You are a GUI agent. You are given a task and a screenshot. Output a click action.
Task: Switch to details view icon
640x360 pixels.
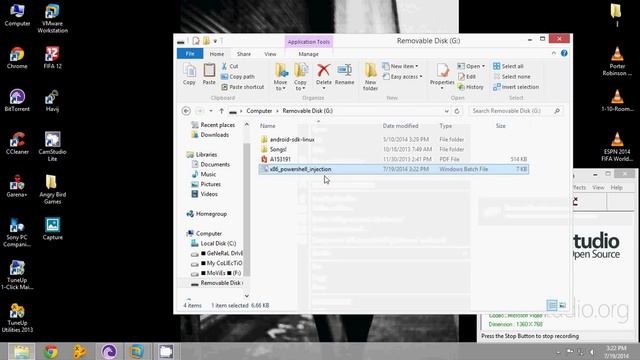(552, 305)
